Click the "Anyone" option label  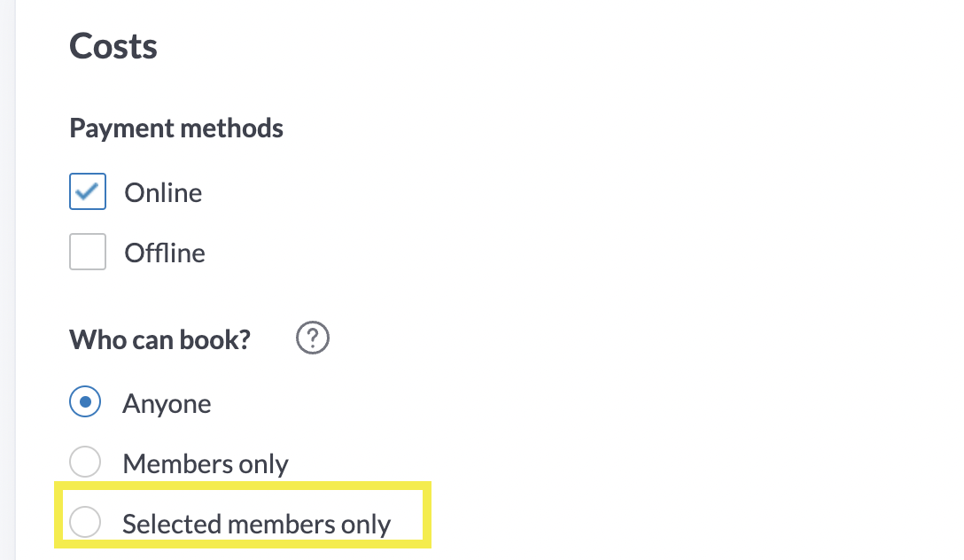pyautogui.click(x=167, y=404)
